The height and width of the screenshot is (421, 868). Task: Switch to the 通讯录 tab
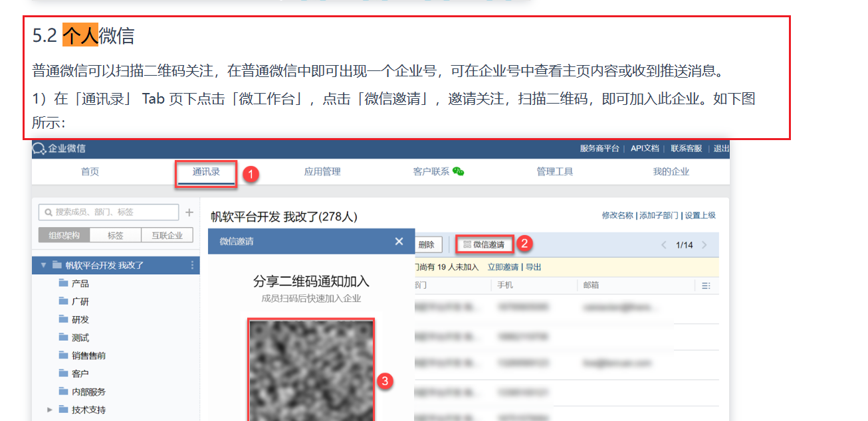click(206, 171)
